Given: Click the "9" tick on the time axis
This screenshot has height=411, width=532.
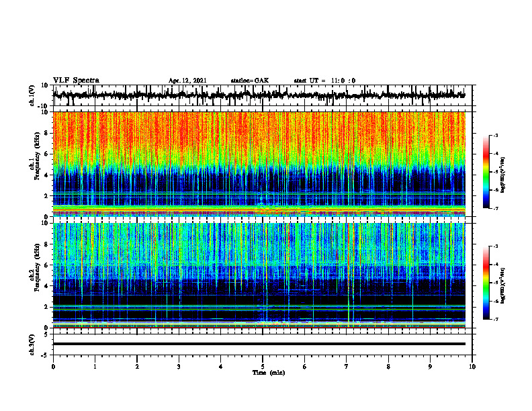Looking at the screenshot, I should pyautogui.click(x=430, y=367).
